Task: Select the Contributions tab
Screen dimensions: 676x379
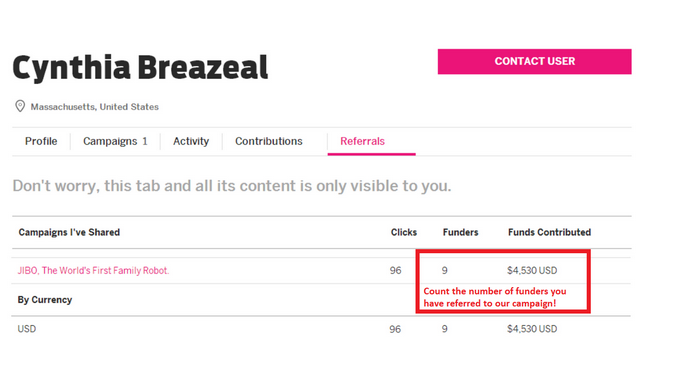Action: click(269, 141)
